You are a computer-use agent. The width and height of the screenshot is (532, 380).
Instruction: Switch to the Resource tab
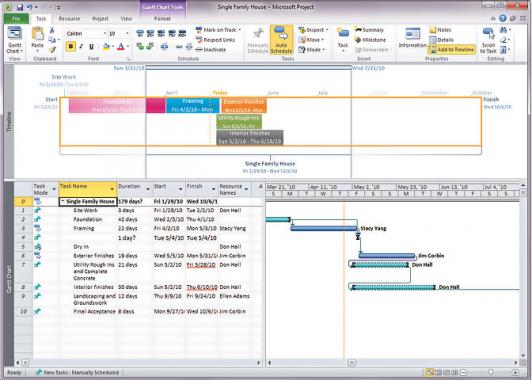pyautogui.click(x=69, y=19)
